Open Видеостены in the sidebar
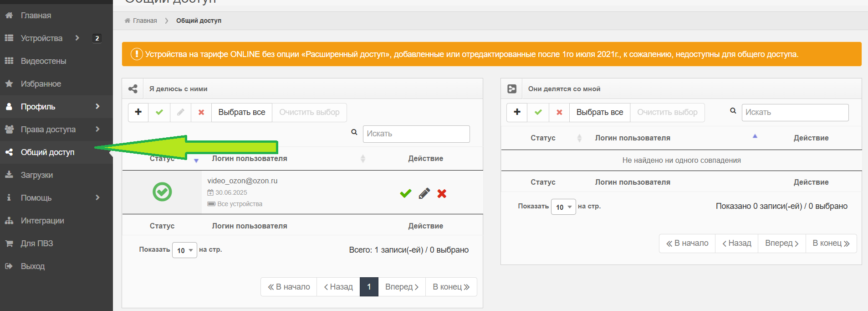This screenshot has height=311, width=868. pos(43,61)
